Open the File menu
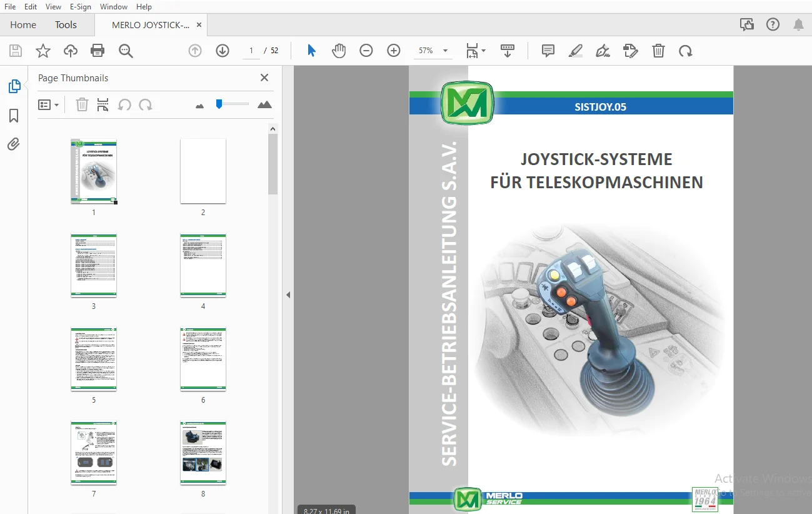 [10, 7]
